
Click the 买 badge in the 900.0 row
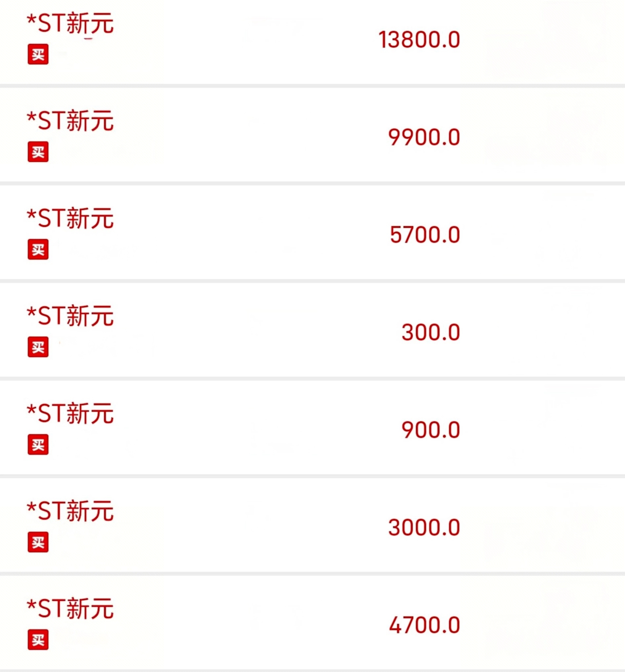coord(38,444)
